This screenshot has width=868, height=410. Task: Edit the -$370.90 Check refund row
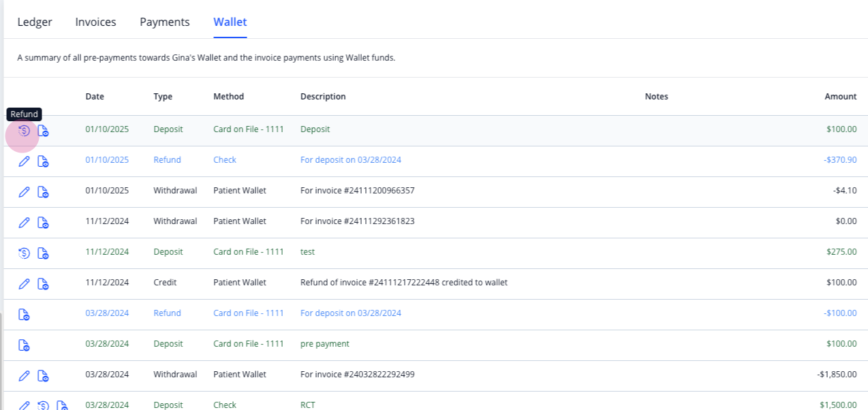(24, 161)
